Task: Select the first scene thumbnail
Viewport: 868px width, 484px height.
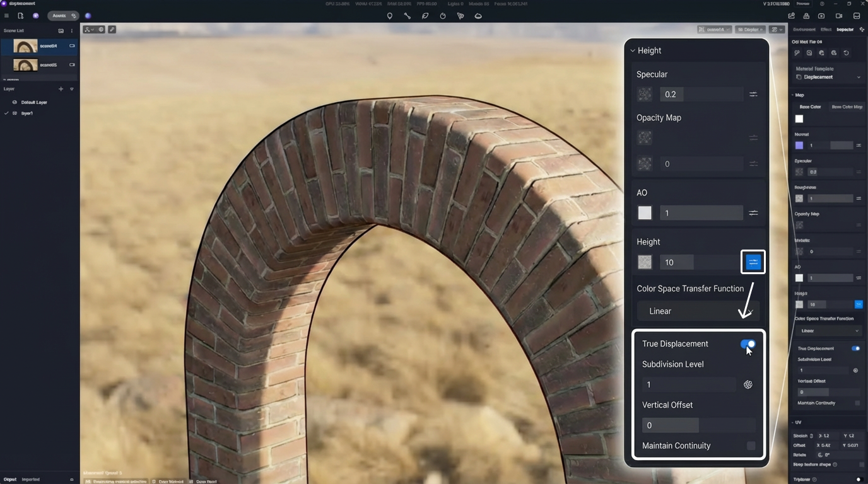Action: (25, 46)
